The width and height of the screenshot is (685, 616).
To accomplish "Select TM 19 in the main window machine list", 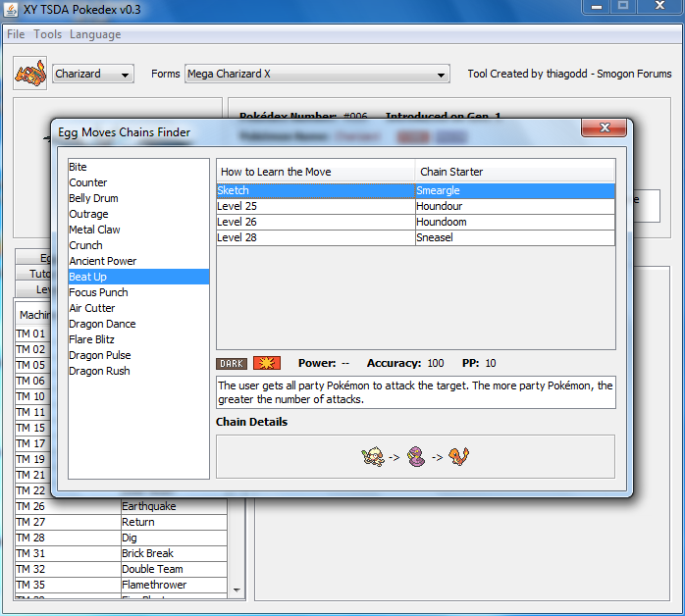I will [x=32, y=460].
